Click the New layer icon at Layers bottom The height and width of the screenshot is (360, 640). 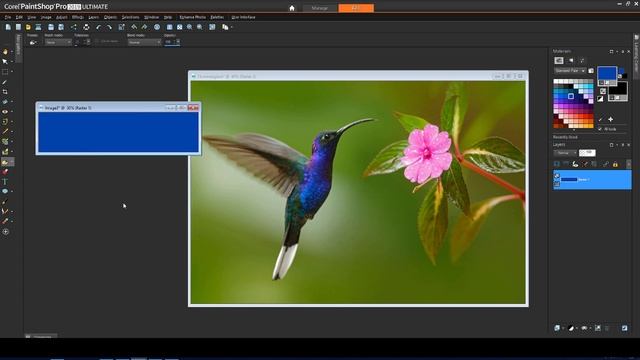click(557, 328)
